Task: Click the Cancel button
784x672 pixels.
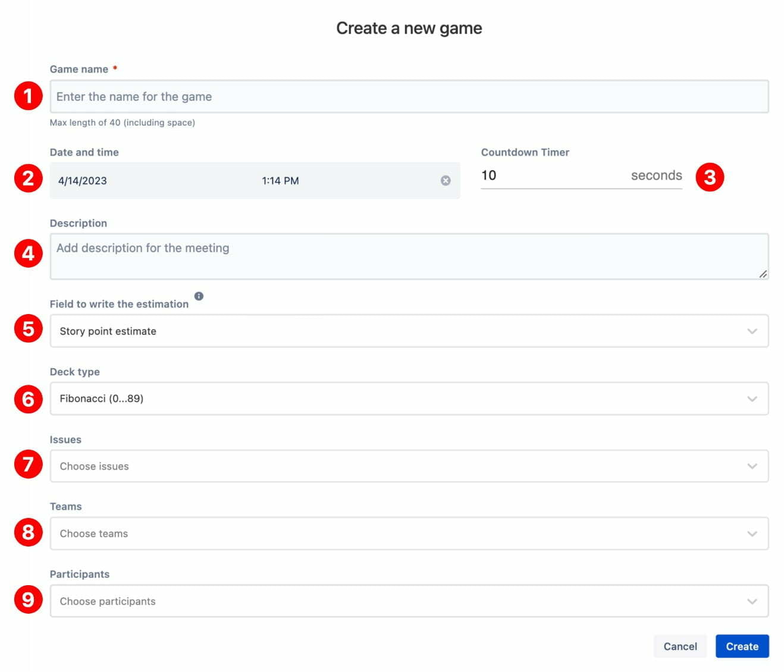Action: click(680, 646)
